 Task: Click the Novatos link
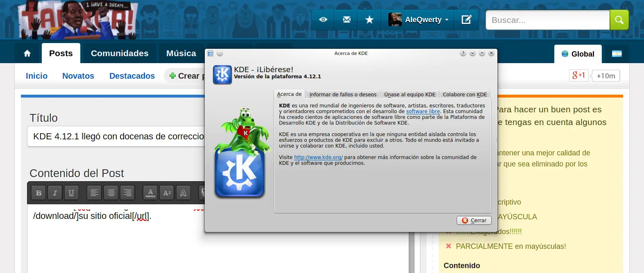[78, 76]
